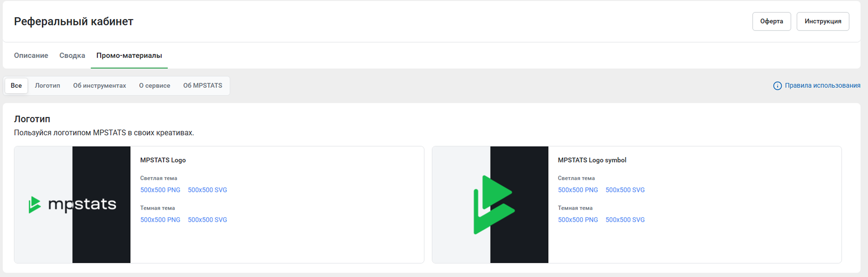Select the Промо-материалы tab

129,55
